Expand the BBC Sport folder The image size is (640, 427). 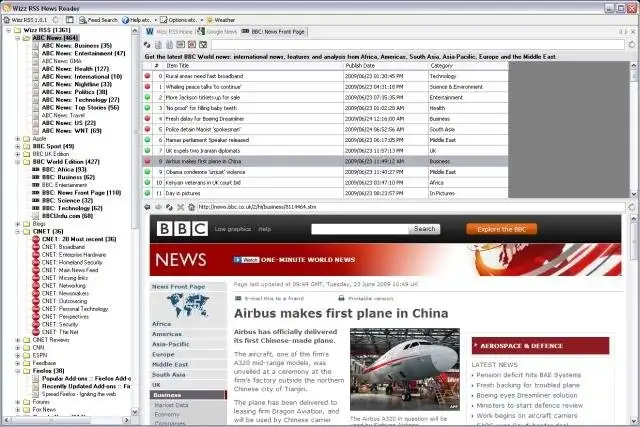click(x=18, y=147)
